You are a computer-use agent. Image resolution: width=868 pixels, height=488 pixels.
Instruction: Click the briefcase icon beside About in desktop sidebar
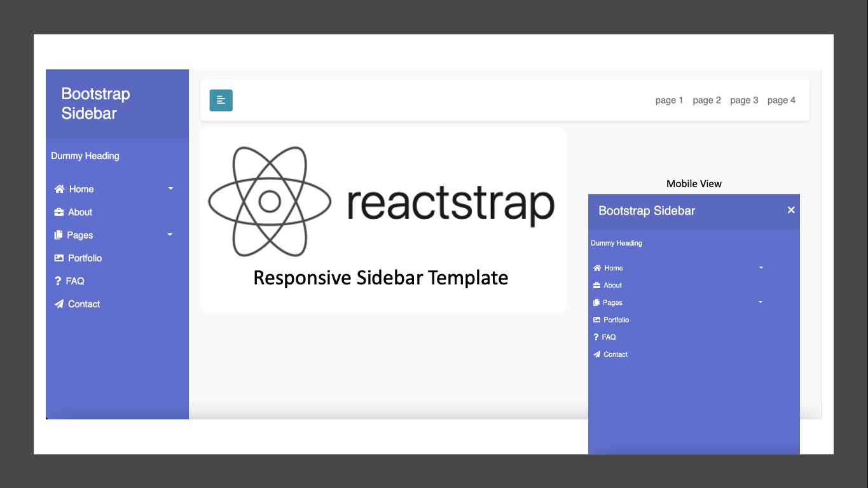point(59,212)
